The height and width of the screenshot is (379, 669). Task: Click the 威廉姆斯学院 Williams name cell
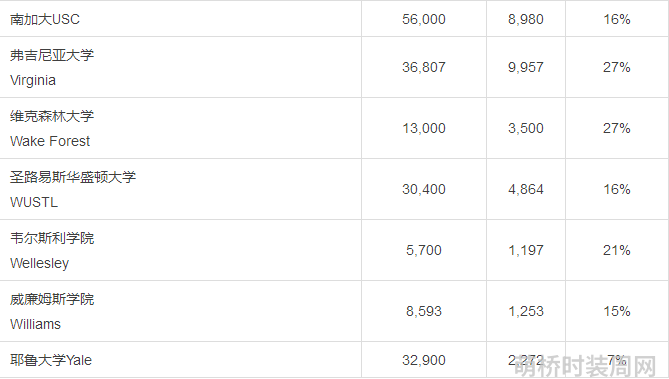tap(180, 311)
